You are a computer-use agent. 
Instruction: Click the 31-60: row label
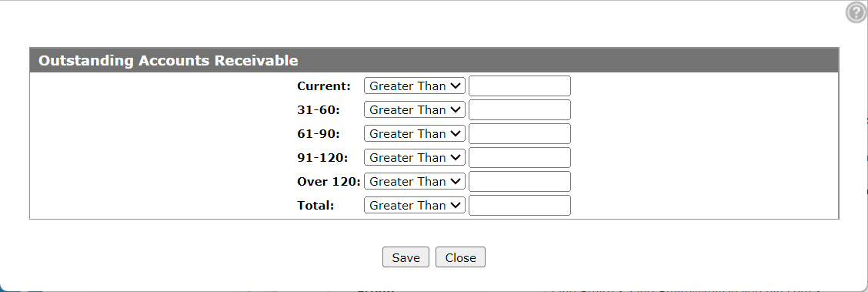pyautogui.click(x=319, y=109)
